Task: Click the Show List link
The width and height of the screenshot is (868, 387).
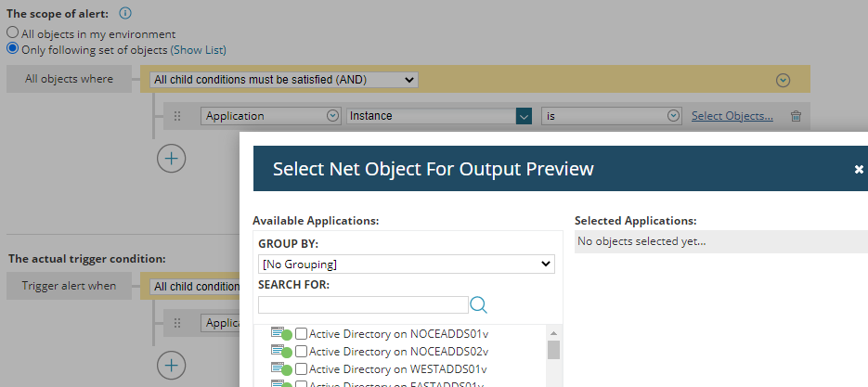Action: [x=198, y=50]
